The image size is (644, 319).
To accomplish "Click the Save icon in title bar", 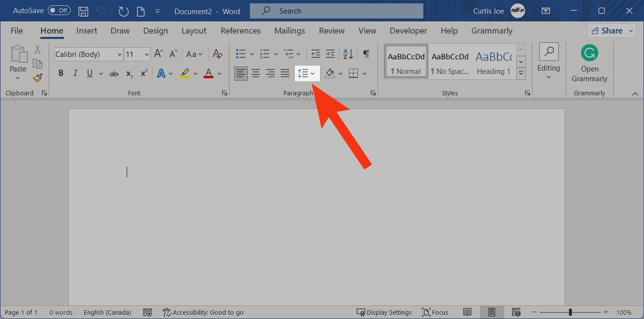I will pos(83,11).
